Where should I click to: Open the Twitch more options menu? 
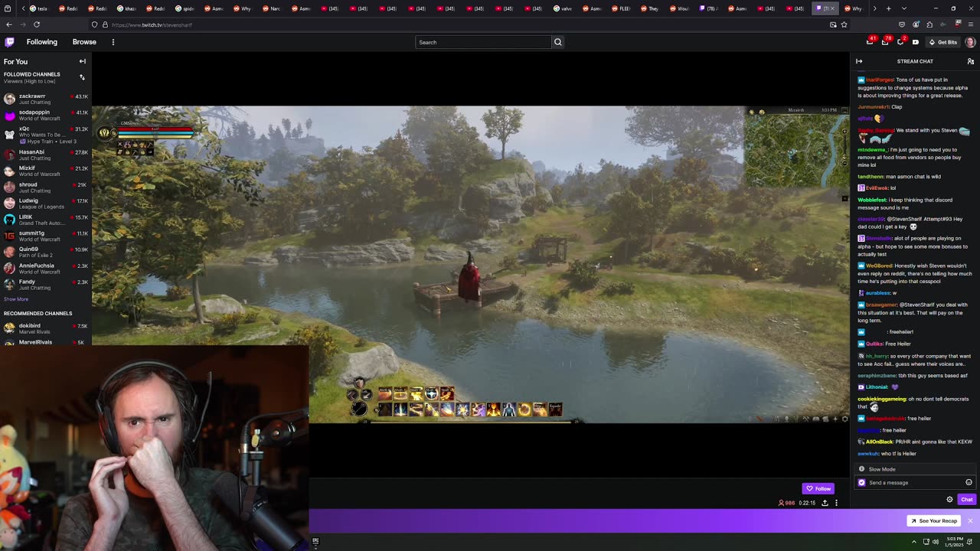coord(113,42)
